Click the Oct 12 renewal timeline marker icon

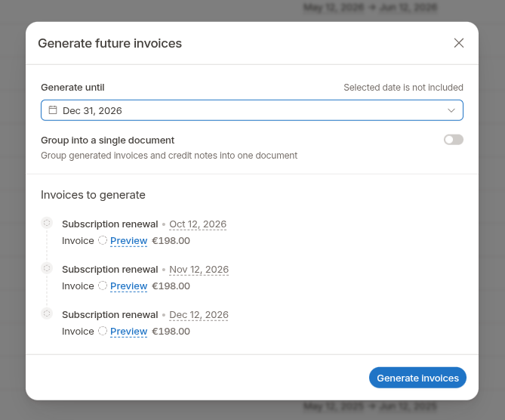[x=47, y=223]
